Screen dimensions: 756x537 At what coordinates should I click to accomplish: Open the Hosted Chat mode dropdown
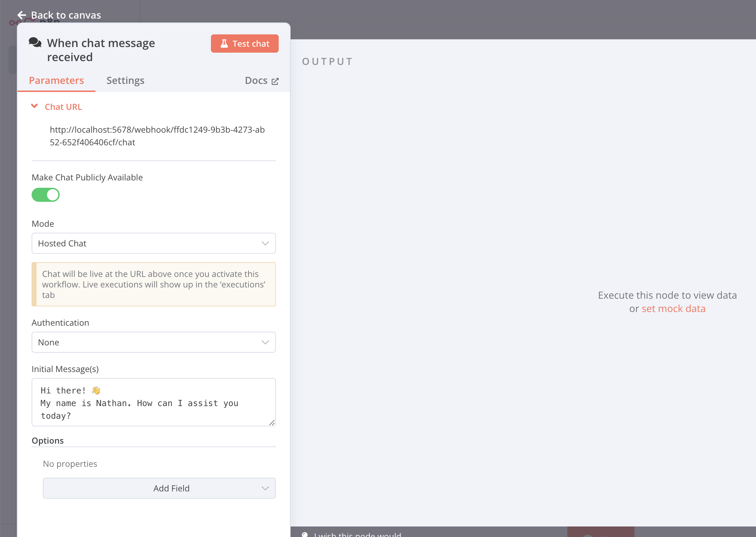[153, 243]
